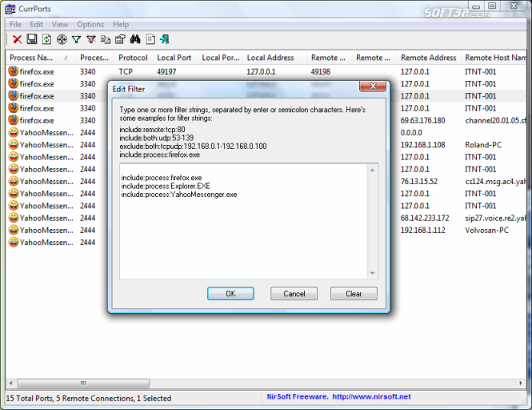Click the Copy Selected Items toolbar icon
The width and height of the screenshot is (532, 410).
click(x=106, y=39)
